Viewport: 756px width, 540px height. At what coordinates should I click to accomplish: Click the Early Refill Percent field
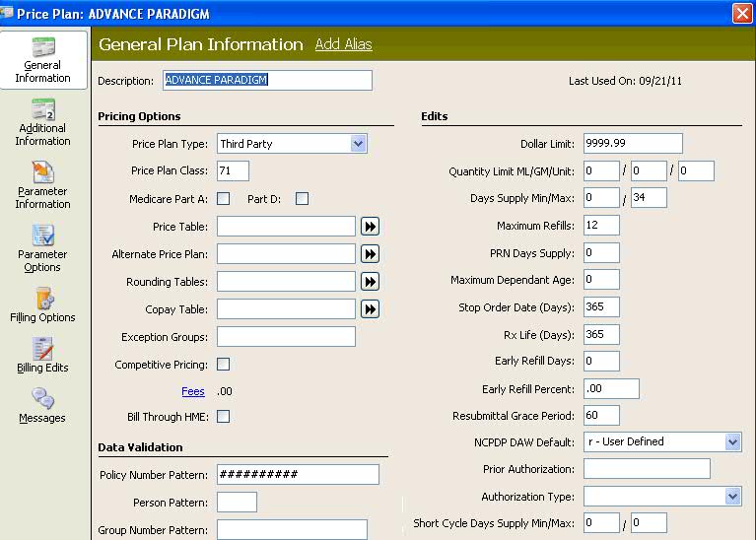pyautogui.click(x=611, y=388)
